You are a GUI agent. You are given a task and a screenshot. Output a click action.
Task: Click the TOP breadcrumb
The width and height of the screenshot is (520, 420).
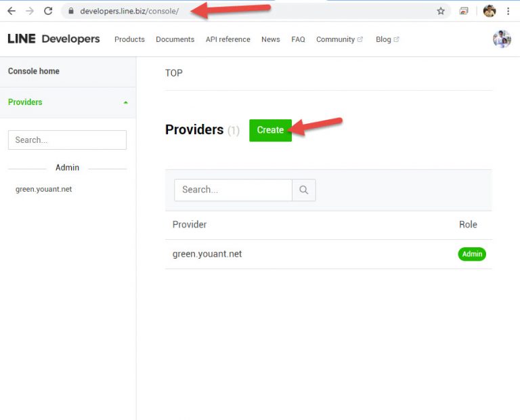coord(174,73)
